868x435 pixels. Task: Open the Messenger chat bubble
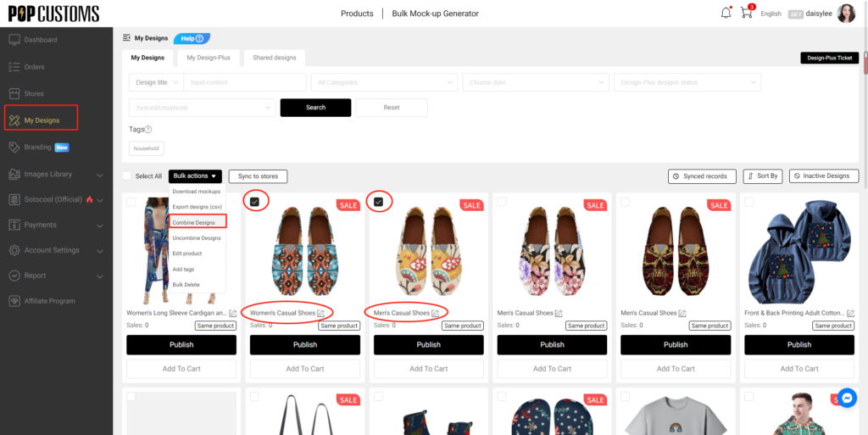pyautogui.click(x=847, y=398)
